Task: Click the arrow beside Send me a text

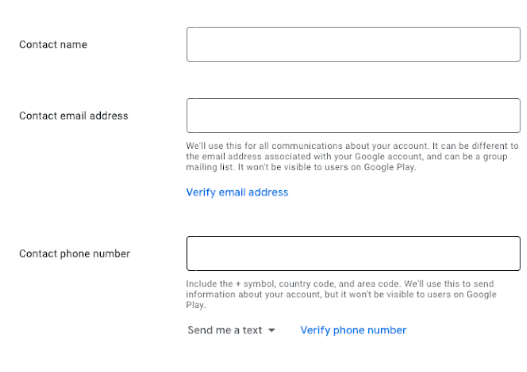Action: [x=272, y=330]
